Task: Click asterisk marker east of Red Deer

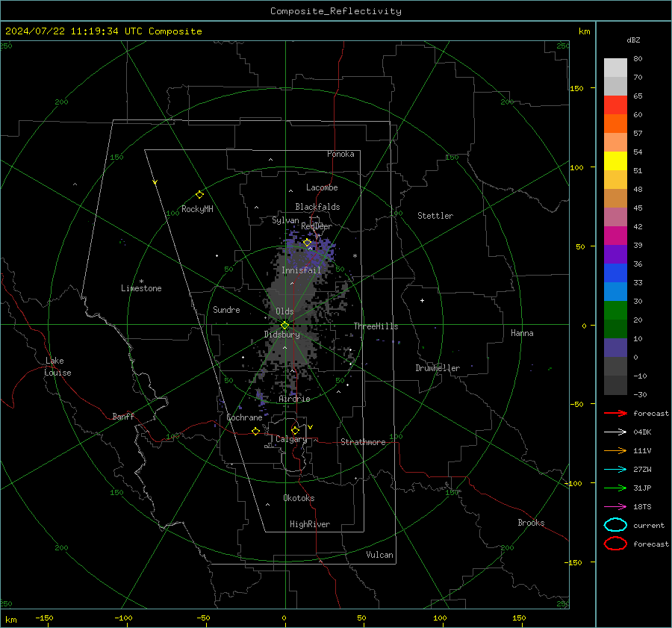Action: (355, 256)
